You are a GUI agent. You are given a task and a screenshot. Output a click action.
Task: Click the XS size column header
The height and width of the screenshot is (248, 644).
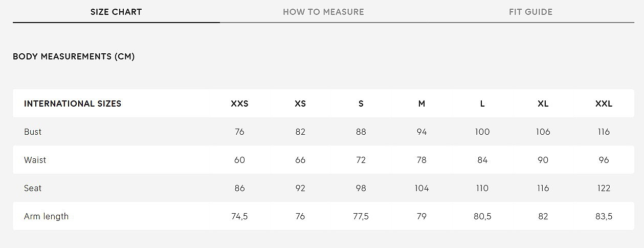point(300,104)
